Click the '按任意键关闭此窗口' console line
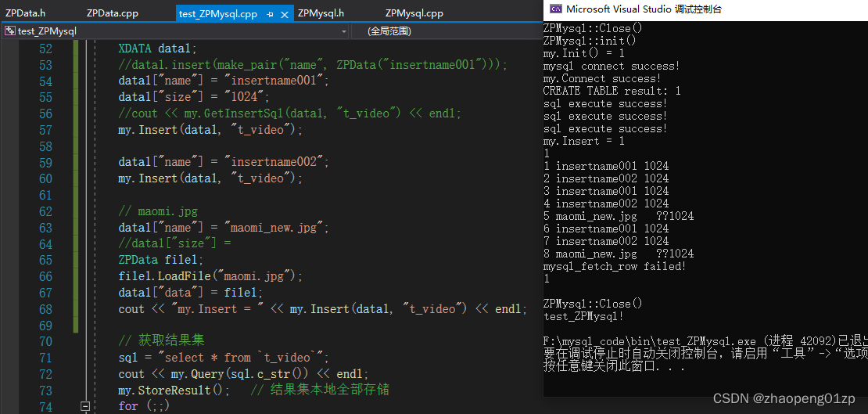Image resolution: width=868 pixels, height=414 pixels. (615, 366)
